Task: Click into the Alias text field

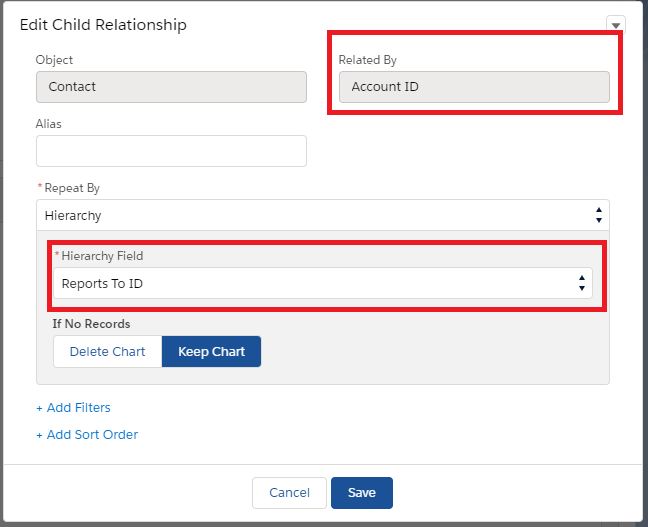Action: [x=172, y=151]
